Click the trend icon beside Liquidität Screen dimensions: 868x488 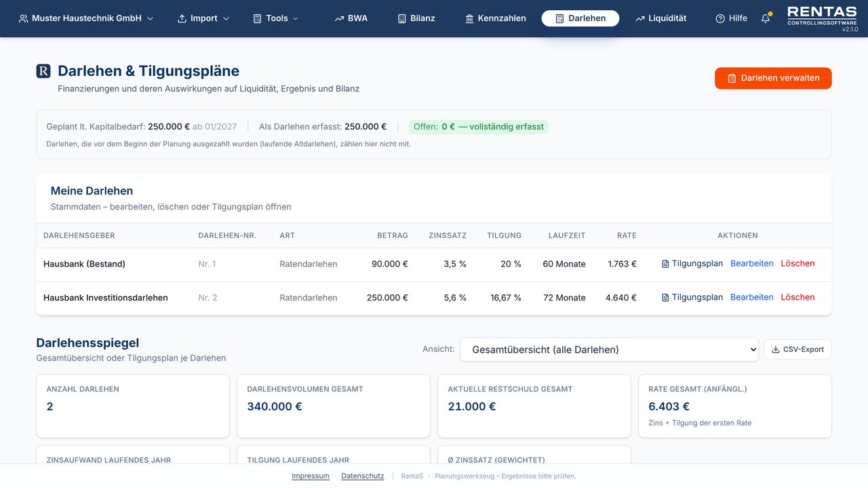pyautogui.click(x=640, y=18)
